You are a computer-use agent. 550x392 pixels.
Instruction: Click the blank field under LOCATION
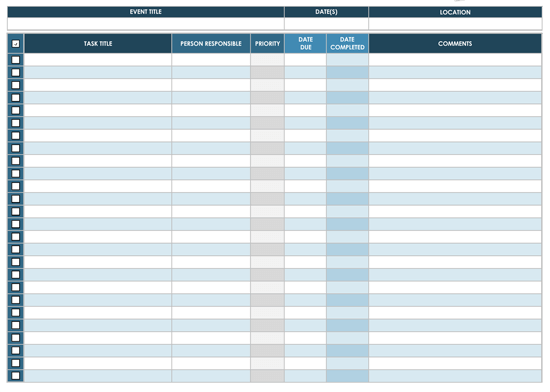click(x=455, y=23)
